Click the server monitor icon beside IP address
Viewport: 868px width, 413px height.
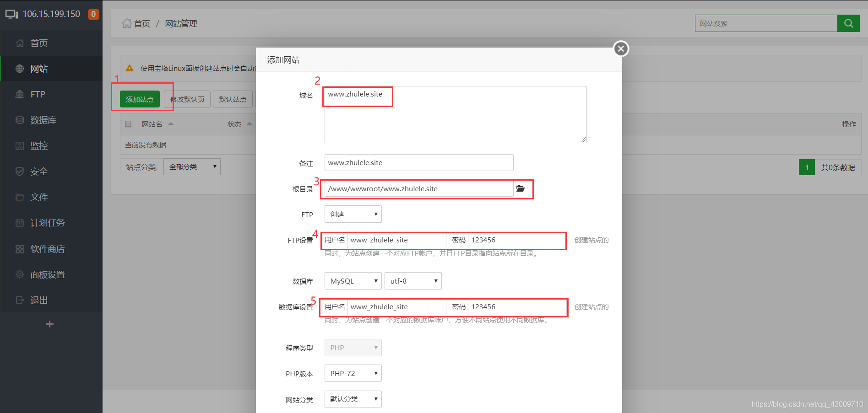point(11,14)
